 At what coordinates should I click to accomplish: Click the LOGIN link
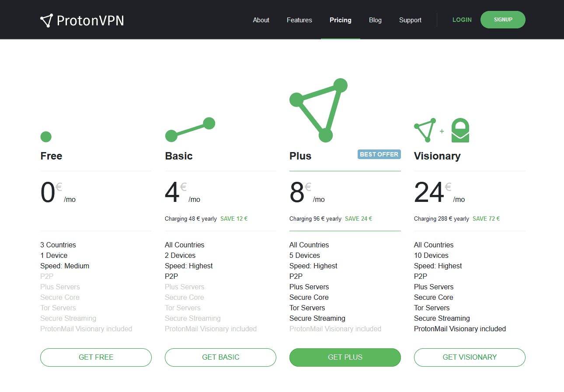click(x=462, y=20)
